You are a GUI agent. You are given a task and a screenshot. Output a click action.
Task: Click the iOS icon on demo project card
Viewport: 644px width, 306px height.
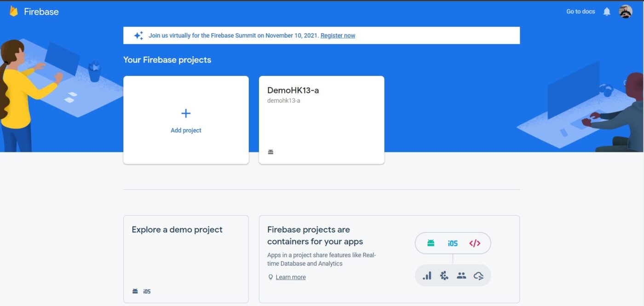(147, 291)
